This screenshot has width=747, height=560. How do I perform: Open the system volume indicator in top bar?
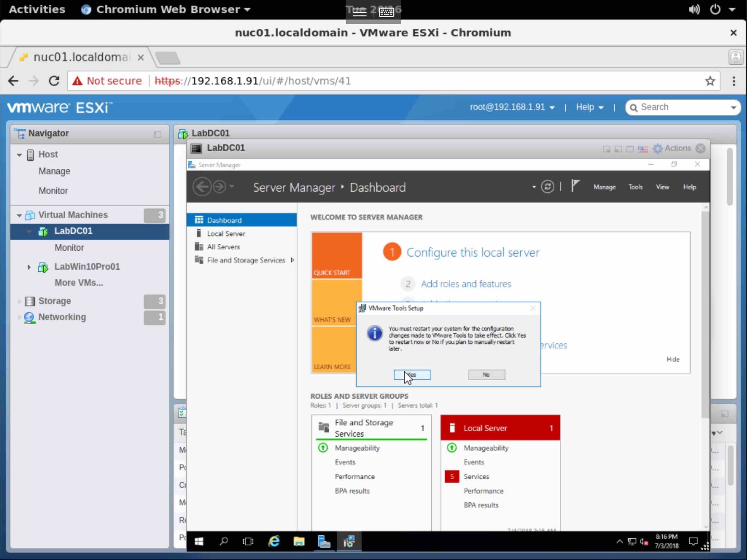pyautogui.click(x=694, y=9)
